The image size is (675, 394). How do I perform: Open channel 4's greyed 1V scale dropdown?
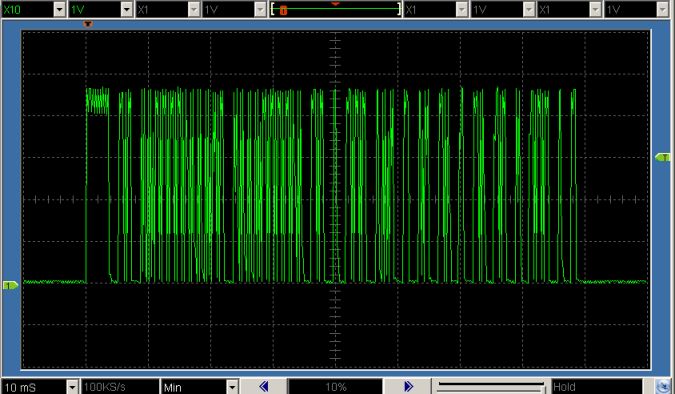tap(637, 9)
